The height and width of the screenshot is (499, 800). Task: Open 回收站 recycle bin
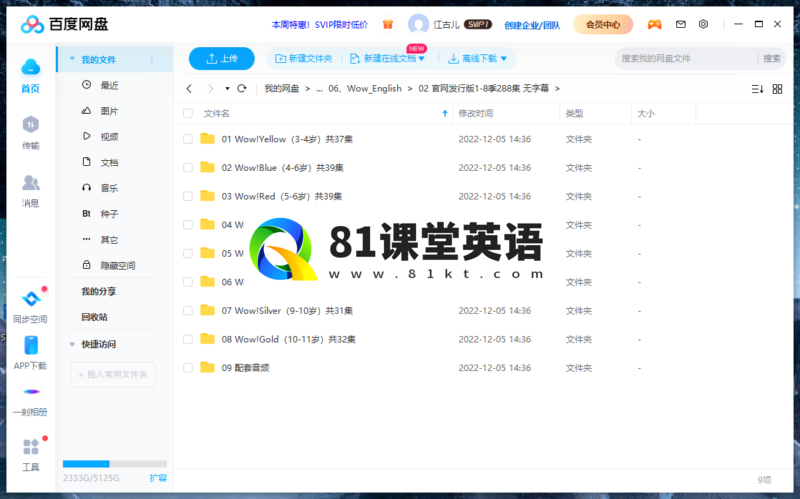(94, 317)
